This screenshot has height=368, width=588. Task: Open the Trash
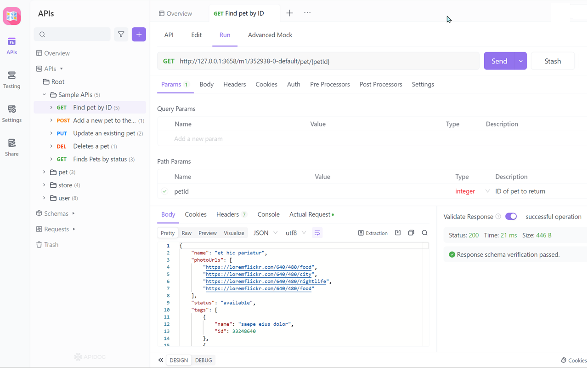click(x=47, y=245)
